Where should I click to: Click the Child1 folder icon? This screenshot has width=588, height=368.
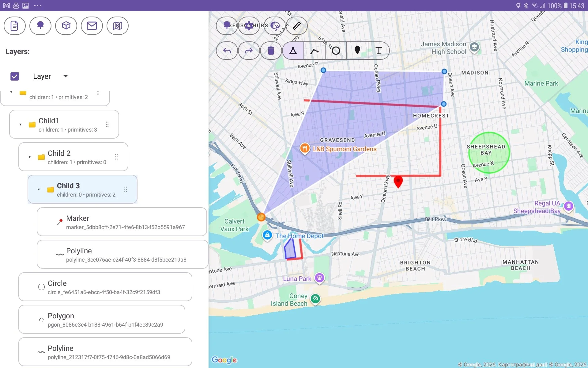point(32,125)
